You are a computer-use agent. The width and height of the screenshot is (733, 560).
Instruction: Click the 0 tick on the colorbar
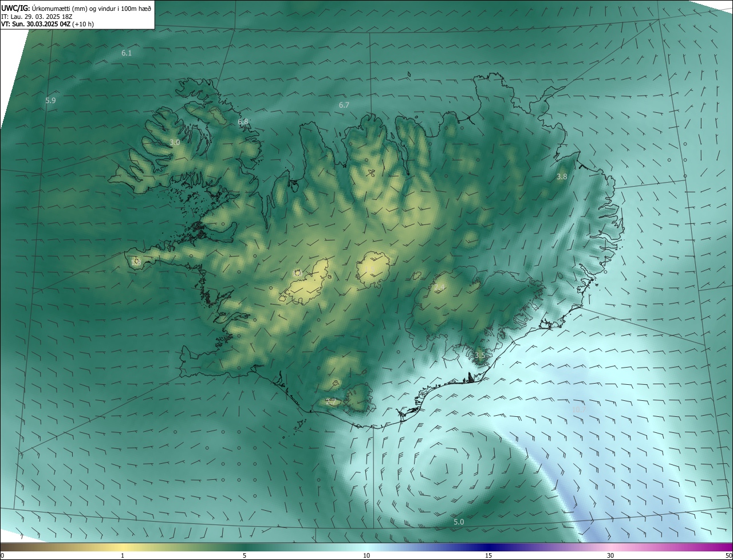[2, 555]
